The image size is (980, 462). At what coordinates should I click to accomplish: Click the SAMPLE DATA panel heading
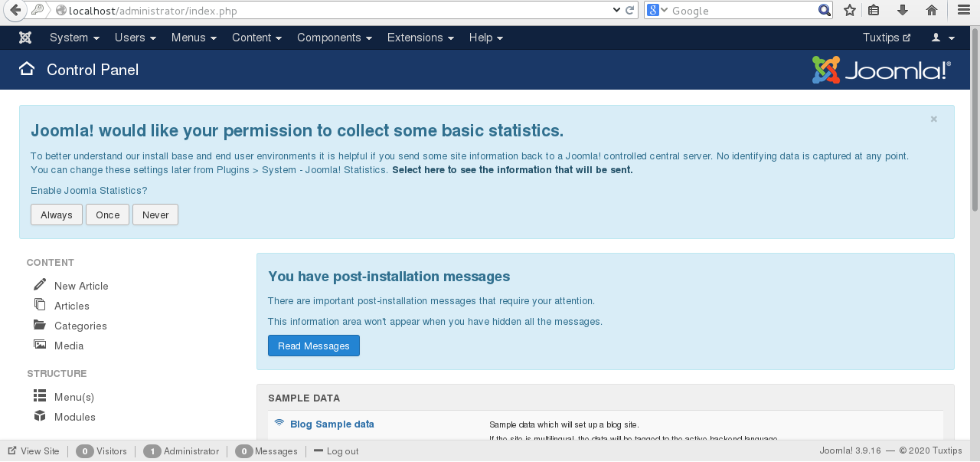[304, 398]
